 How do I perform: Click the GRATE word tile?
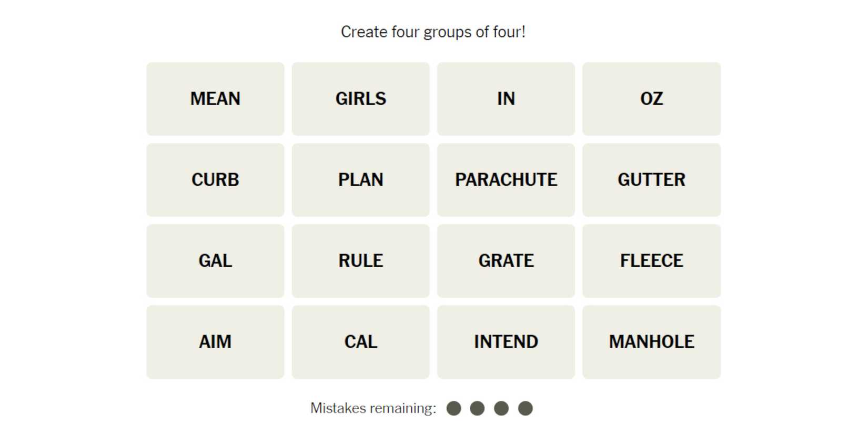coord(506,261)
